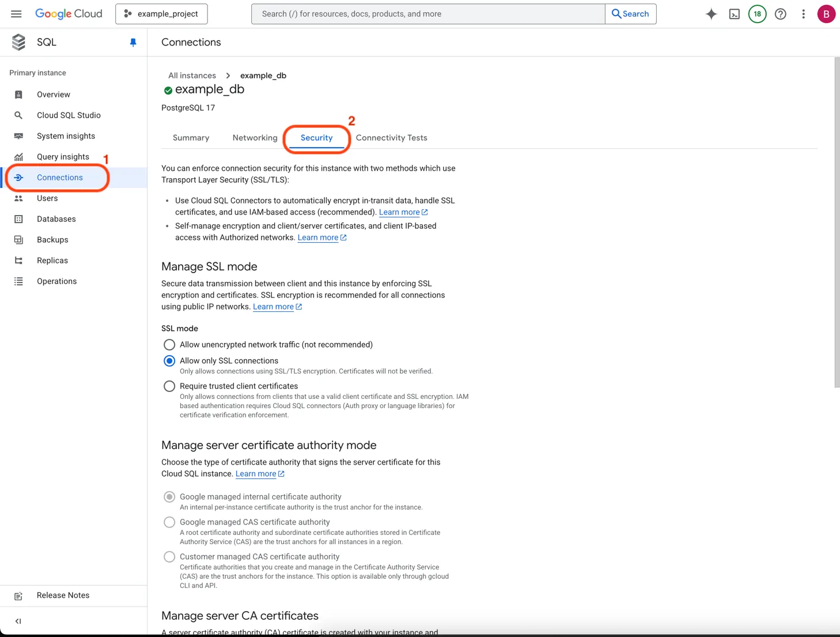Switch to the Security tab
Screen dimensions: 840x637
click(x=317, y=138)
